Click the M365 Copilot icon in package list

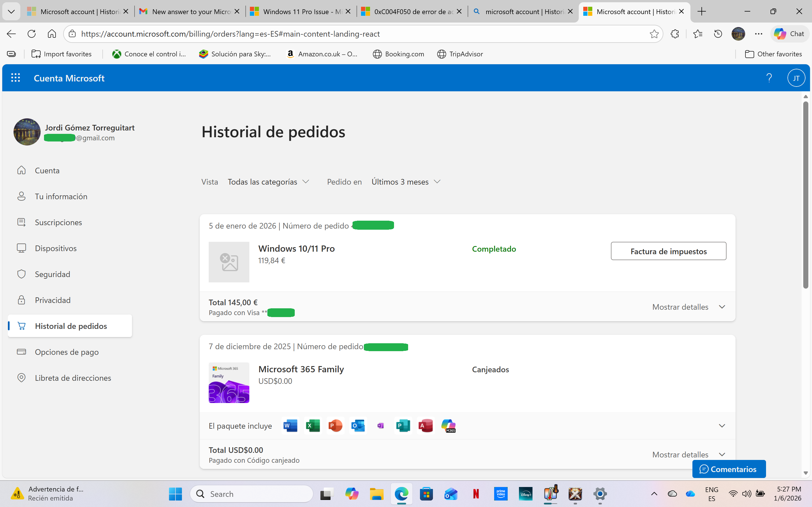click(448, 426)
